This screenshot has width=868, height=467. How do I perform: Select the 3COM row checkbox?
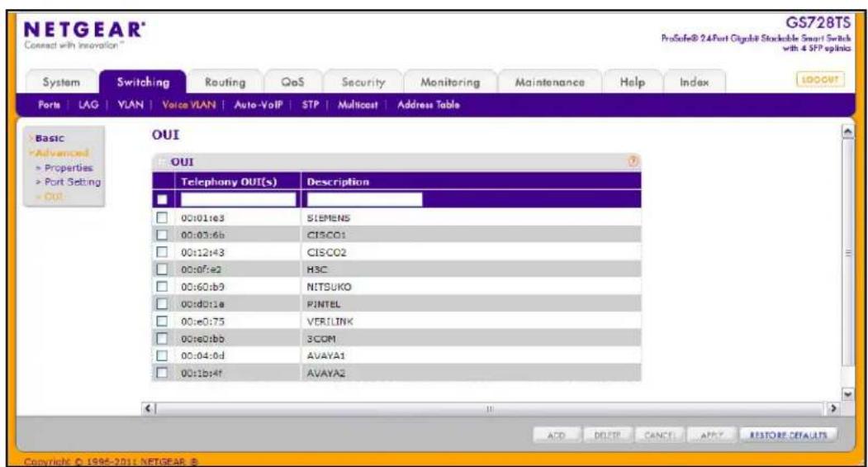162,338
